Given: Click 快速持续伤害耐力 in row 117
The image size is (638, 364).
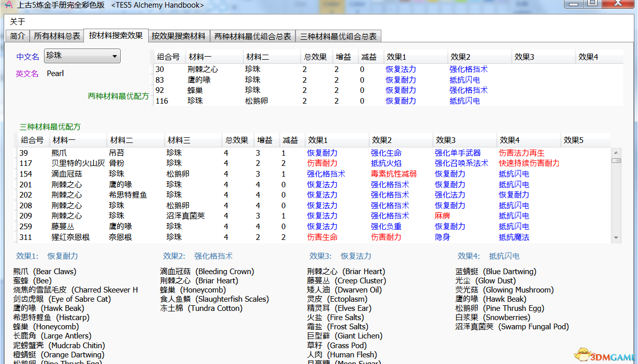Looking at the screenshot, I should pos(529,163).
